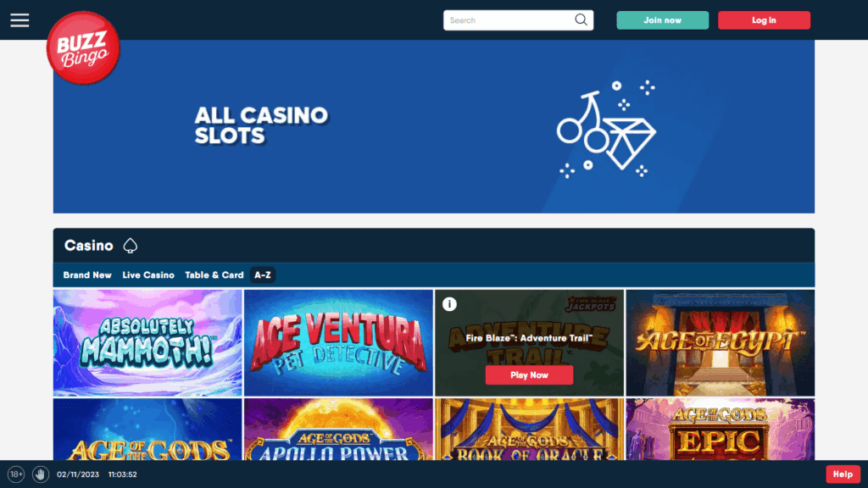Click the cherries and diamond banner graphic
This screenshot has width=868, height=488.
click(x=607, y=129)
